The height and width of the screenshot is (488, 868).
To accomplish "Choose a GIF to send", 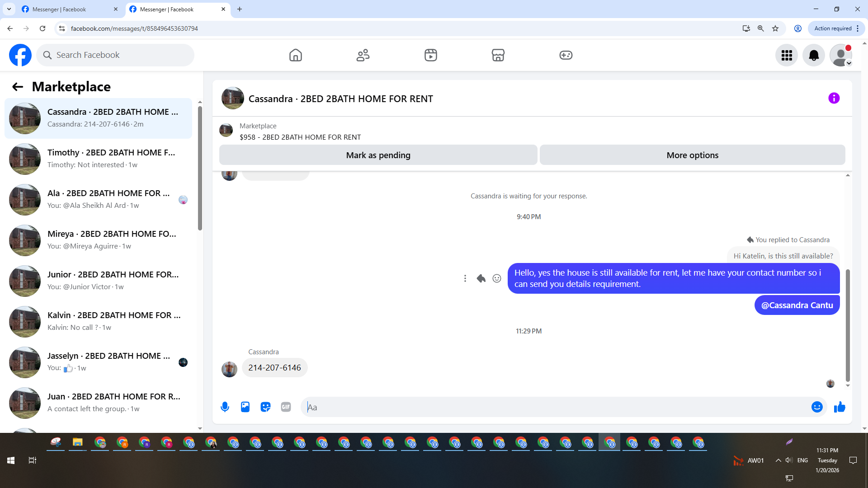I will (x=286, y=407).
